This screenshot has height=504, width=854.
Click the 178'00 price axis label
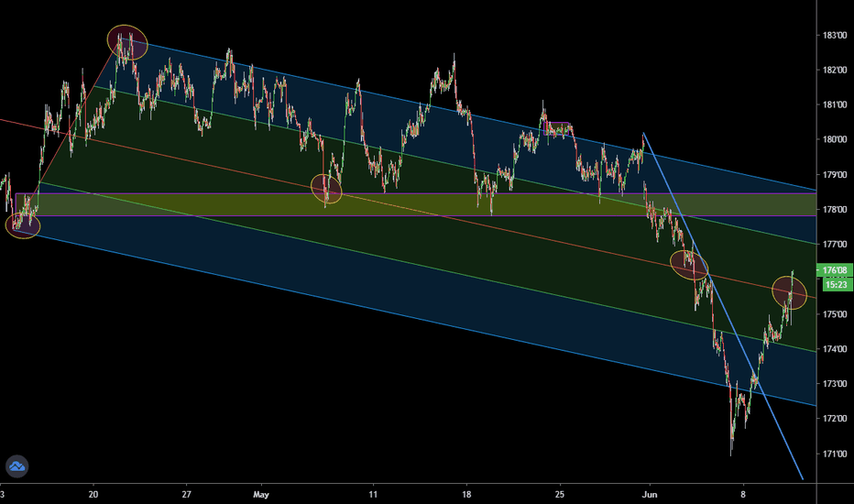pyautogui.click(x=835, y=210)
